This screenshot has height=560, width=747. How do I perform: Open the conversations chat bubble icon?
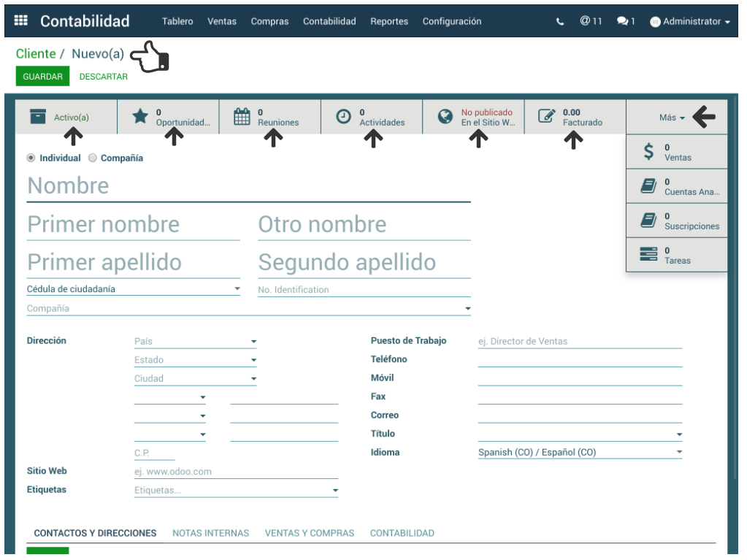coord(622,22)
